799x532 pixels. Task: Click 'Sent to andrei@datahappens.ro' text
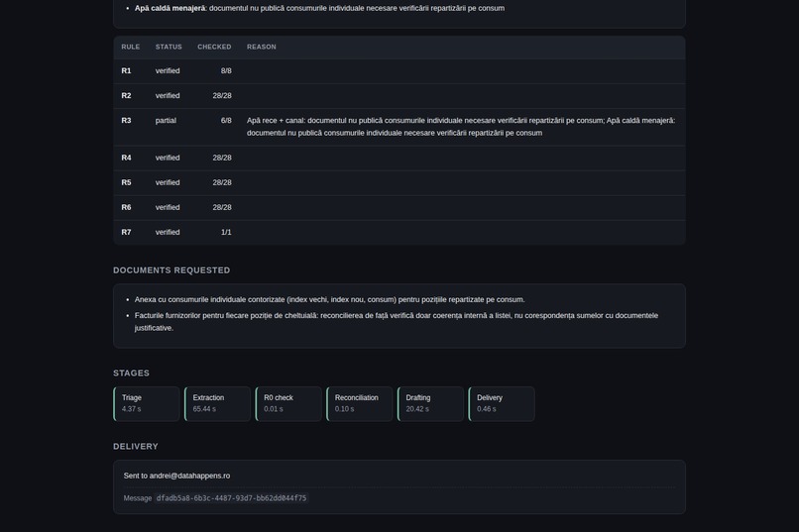coord(176,476)
